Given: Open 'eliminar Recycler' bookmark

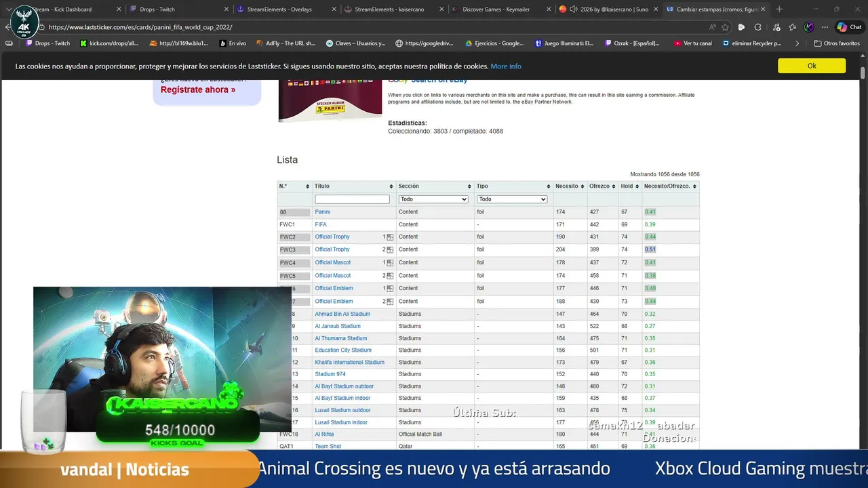Looking at the screenshot, I should click(x=752, y=43).
